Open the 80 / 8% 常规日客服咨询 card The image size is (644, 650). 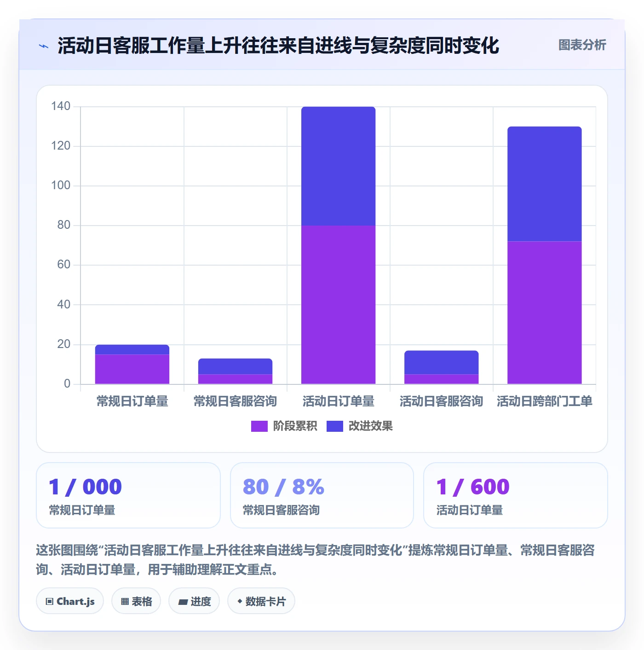(x=322, y=495)
